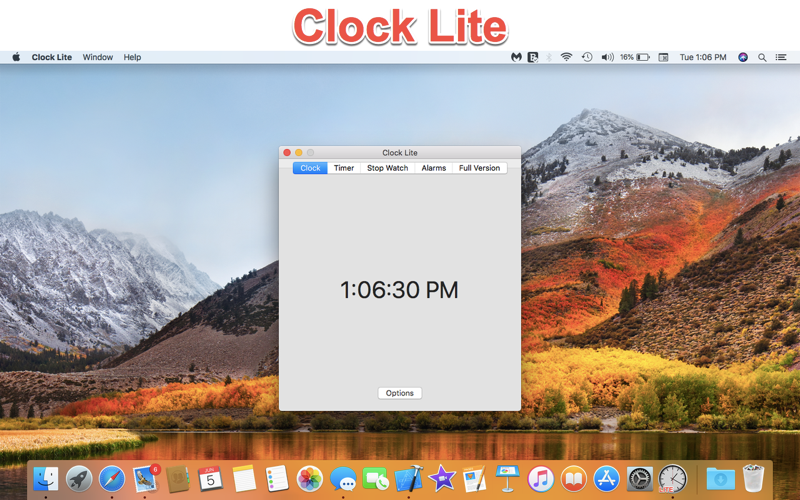Open iTunes from the Dock
The height and width of the screenshot is (500, 800).
[x=541, y=479]
